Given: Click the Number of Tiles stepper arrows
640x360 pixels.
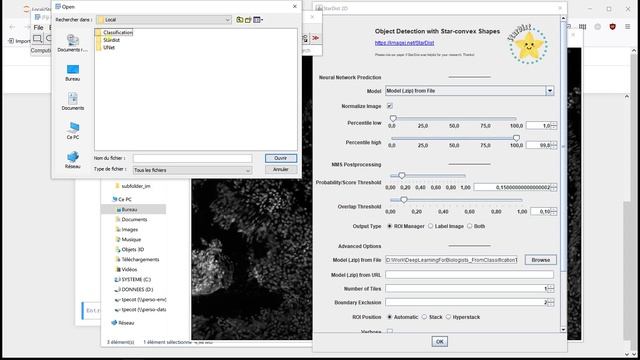Looking at the screenshot, I should (551, 289).
